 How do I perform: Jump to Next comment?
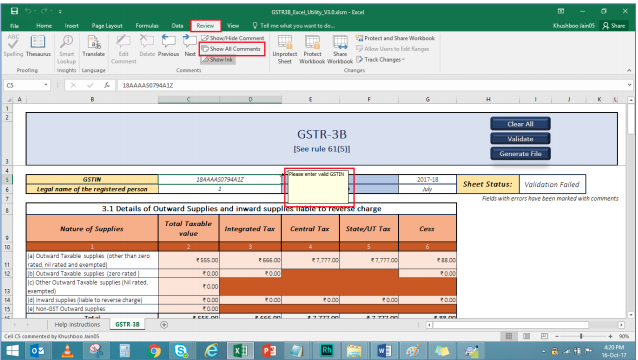190,46
